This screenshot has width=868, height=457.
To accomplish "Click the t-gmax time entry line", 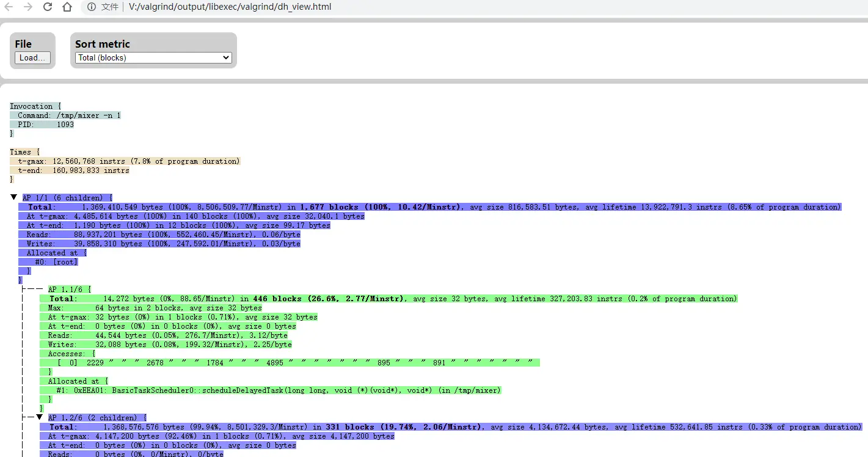I will (125, 161).
